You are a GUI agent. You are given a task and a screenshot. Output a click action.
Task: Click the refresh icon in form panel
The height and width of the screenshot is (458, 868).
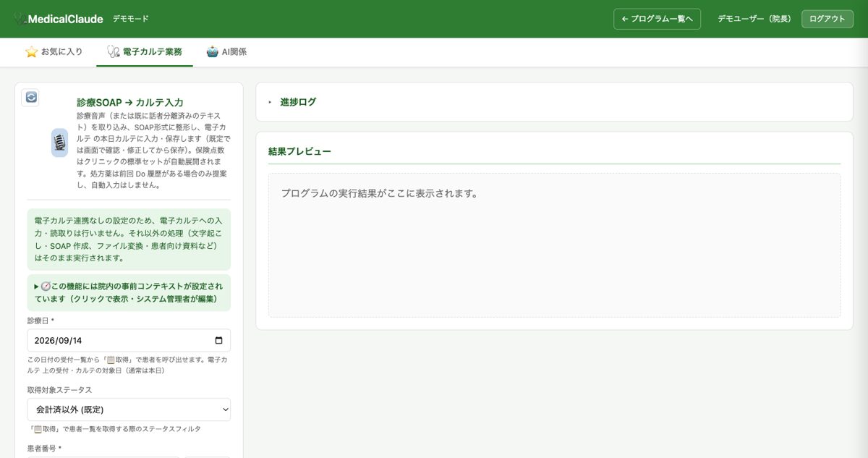click(x=30, y=97)
